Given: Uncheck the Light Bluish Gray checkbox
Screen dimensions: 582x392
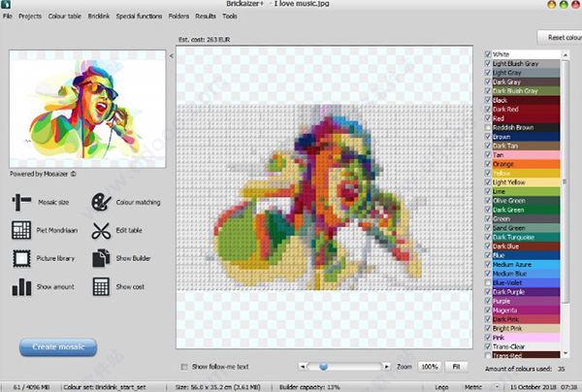Looking at the screenshot, I should coord(488,63).
